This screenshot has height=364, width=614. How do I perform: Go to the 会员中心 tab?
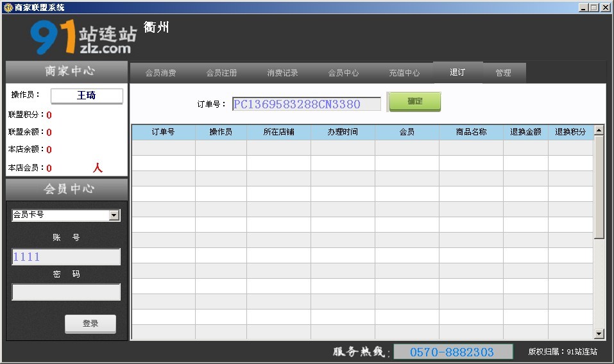click(343, 73)
